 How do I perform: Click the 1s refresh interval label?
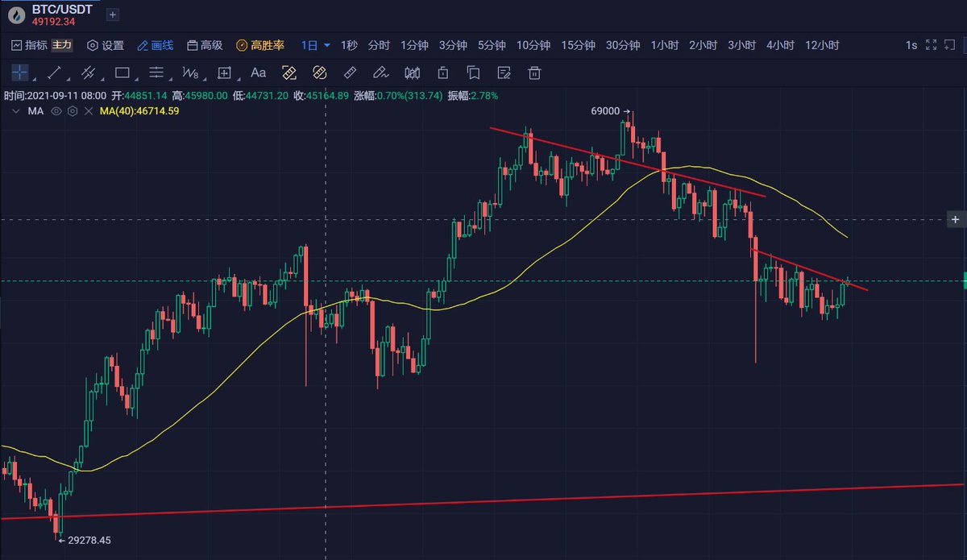pyautogui.click(x=911, y=45)
